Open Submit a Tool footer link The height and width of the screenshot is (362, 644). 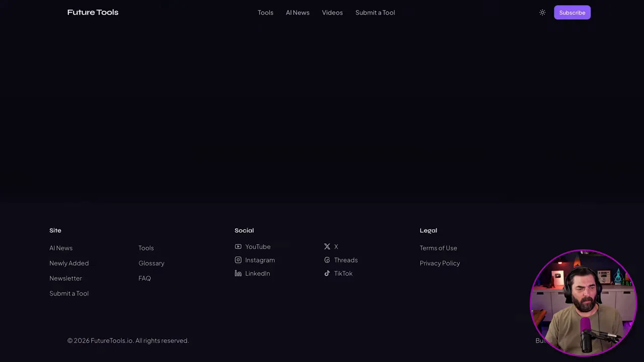(69, 293)
